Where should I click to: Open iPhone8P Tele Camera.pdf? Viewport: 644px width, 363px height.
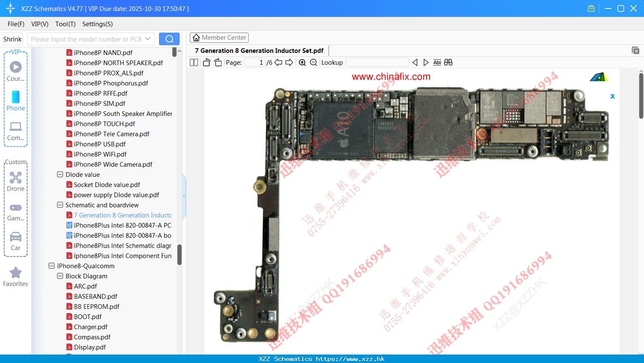point(112,134)
